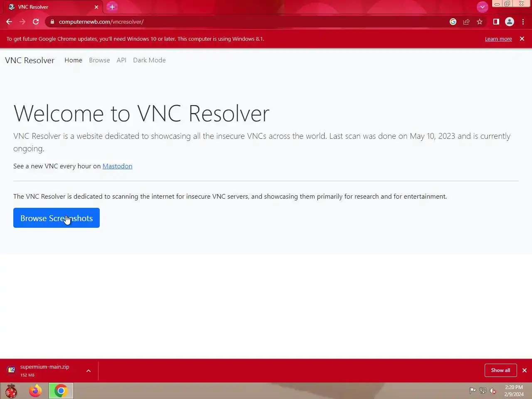
Task: Dismiss the Chrome update notification bar
Action: [x=522, y=39]
